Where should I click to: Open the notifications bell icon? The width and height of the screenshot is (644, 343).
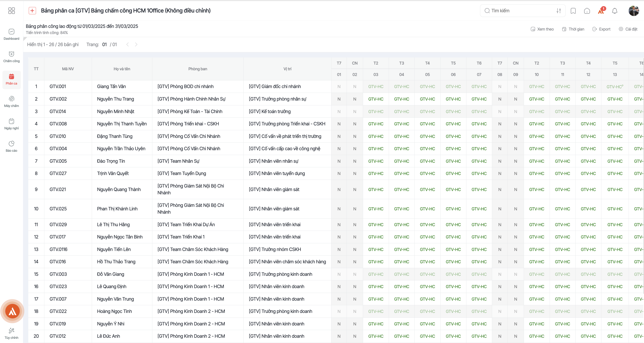point(615,11)
